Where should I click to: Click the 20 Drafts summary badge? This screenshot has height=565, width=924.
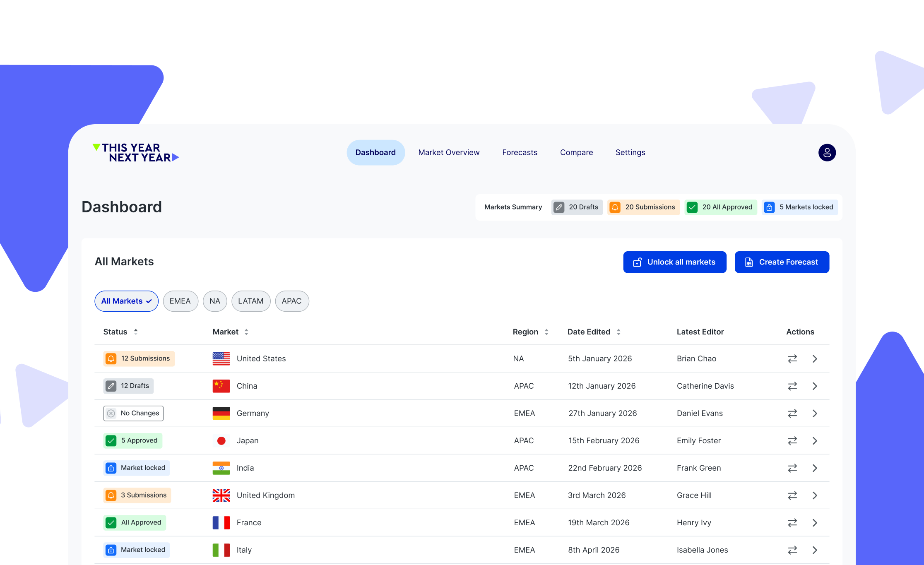pyautogui.click(x=577, y=207)
